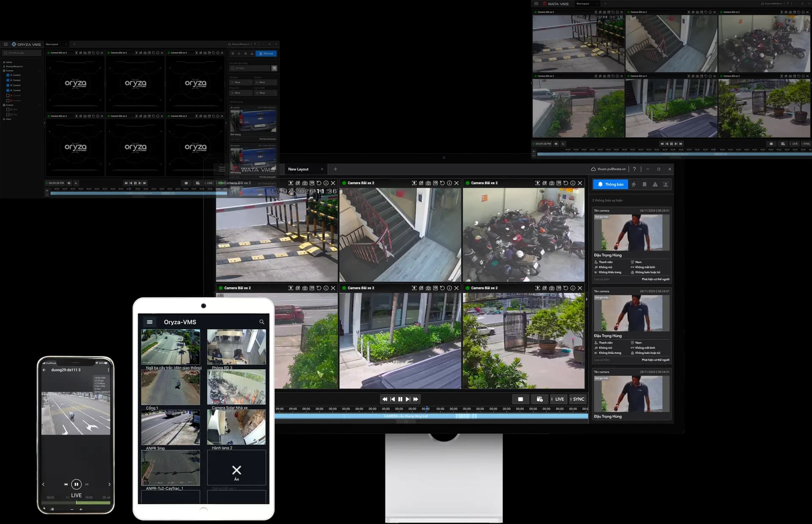
Task: Show info for the stairwell camera tile
Action: [449, 183]
